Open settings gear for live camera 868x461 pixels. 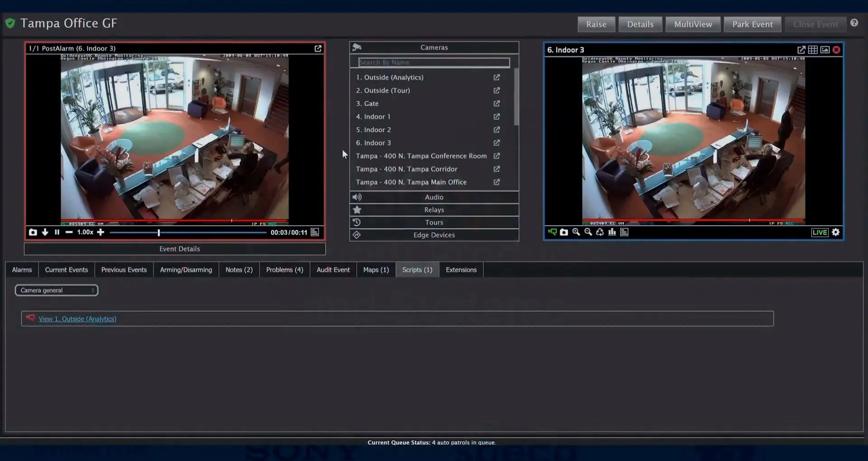[x=835, y=232]
